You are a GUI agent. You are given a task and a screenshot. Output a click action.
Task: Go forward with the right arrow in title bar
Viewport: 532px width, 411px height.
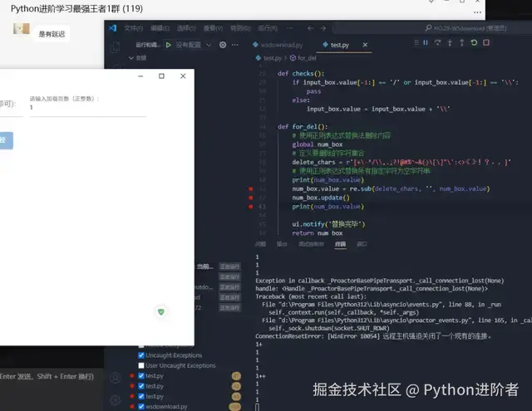(x=323, y=28)
